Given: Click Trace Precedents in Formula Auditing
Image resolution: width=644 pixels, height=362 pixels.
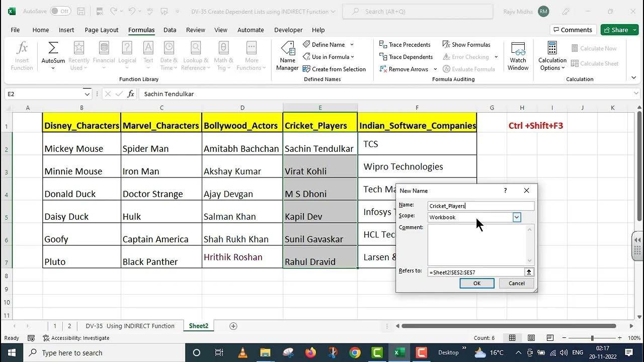Looking at the screenshot, I should [405, 45].
